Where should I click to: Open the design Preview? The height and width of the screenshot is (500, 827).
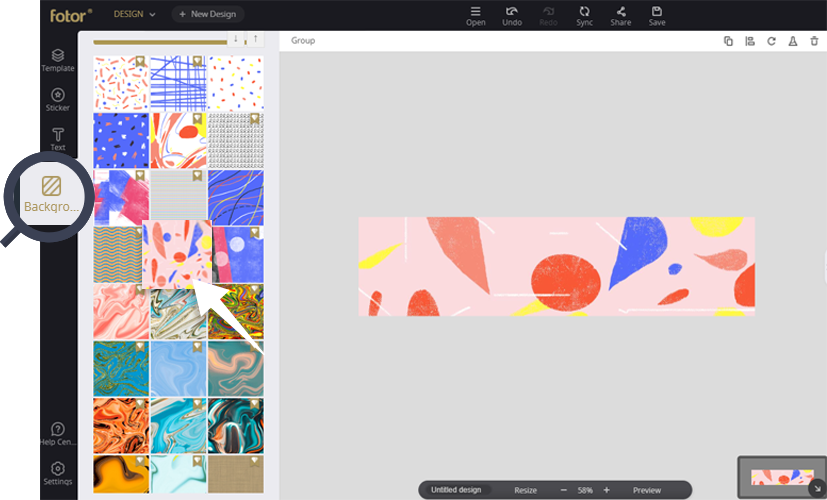coord(647,490)
